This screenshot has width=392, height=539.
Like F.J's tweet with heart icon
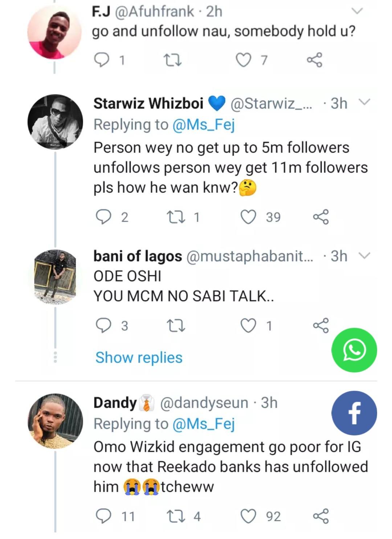(x=244, y=60)
